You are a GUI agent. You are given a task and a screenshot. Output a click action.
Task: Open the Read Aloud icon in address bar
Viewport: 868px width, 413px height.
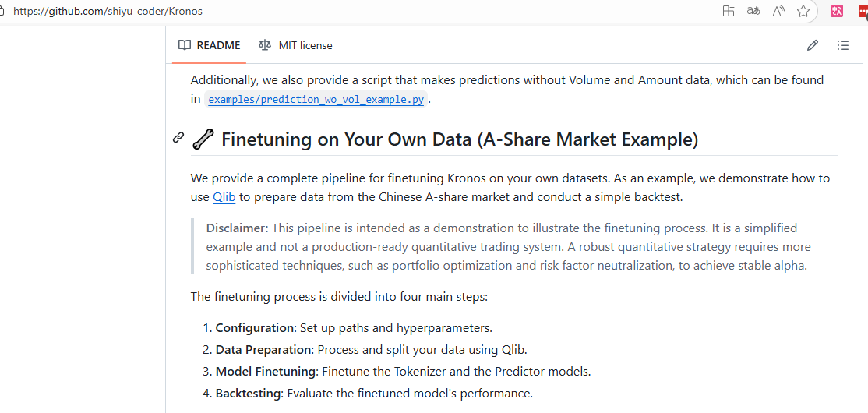778,11
